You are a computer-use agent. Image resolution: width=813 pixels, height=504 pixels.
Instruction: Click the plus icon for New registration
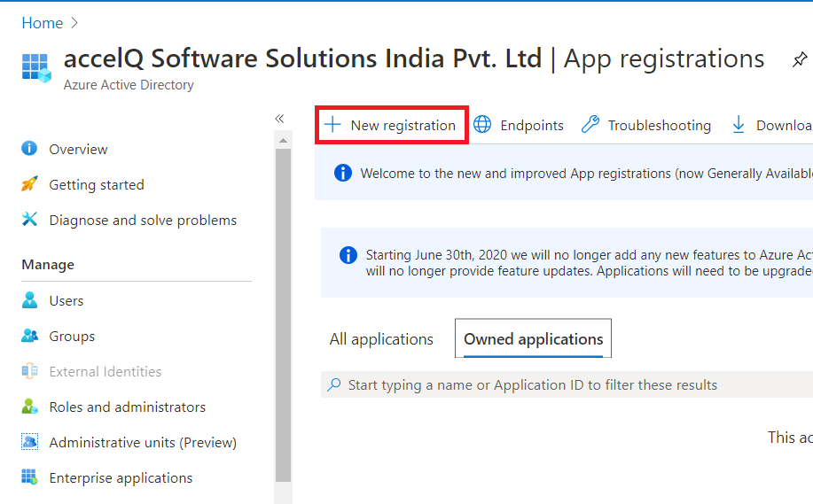point(332,125)
